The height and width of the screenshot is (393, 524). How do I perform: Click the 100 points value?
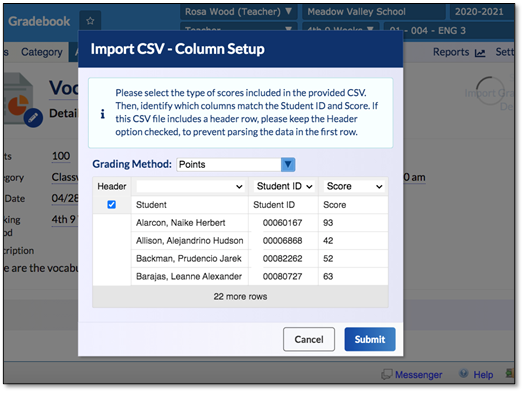(61, 156)
